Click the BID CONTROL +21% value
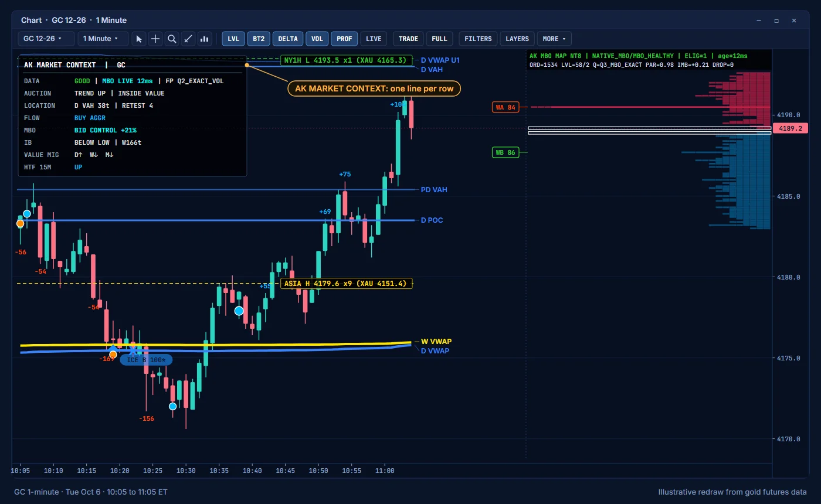 click(106, 130)
